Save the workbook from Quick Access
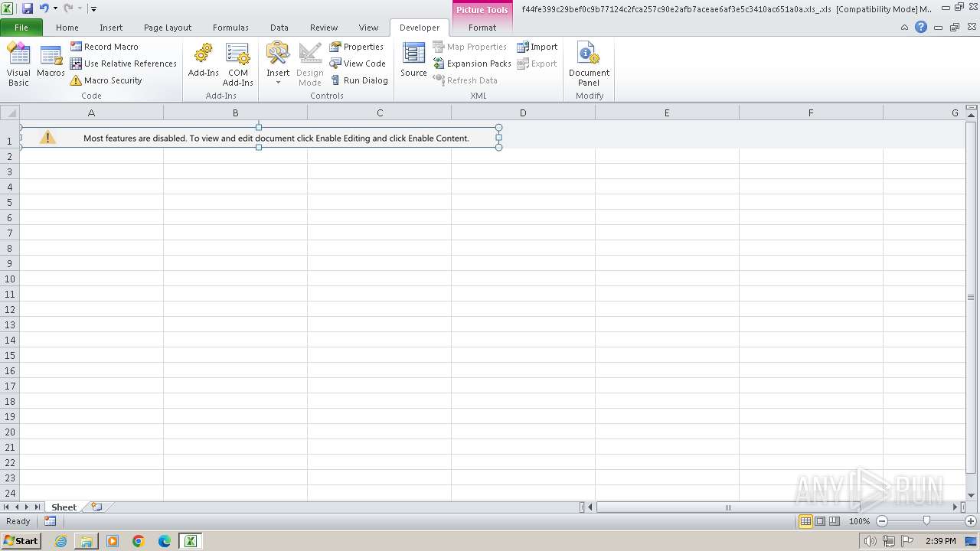The height and width of the screenshot is (551, 980). point(28,8)
